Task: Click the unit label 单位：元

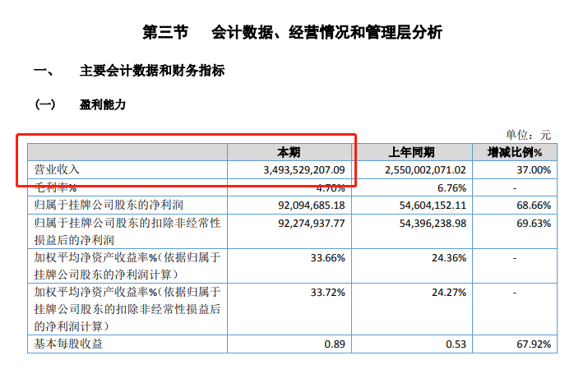Action: click(x=528, y=134)
